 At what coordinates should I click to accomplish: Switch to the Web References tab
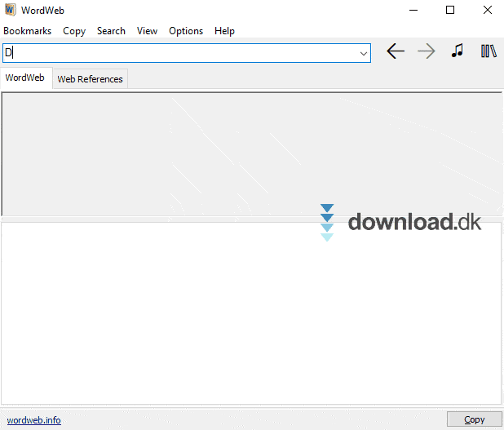click(x=90, y=79)
